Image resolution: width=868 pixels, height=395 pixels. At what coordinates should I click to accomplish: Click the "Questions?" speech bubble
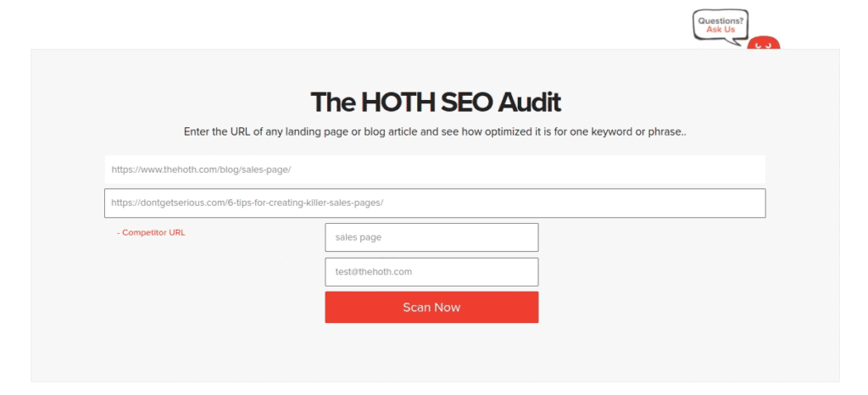pos(721,25)
